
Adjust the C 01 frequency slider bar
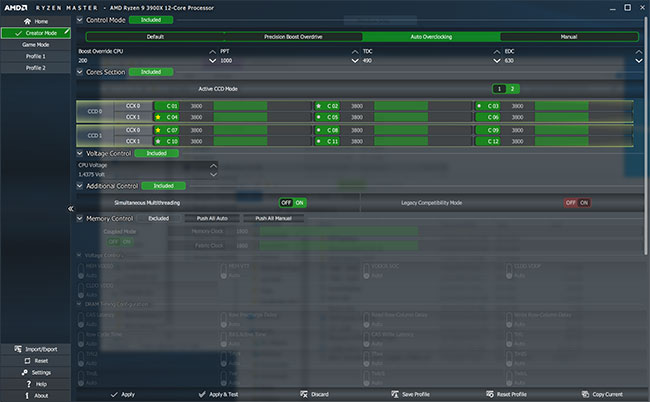[262, 106]
